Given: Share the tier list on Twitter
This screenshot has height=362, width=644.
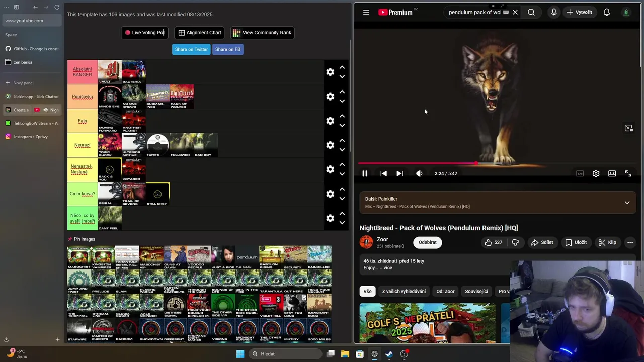Looking at the screenshot, I should (191, 49).
